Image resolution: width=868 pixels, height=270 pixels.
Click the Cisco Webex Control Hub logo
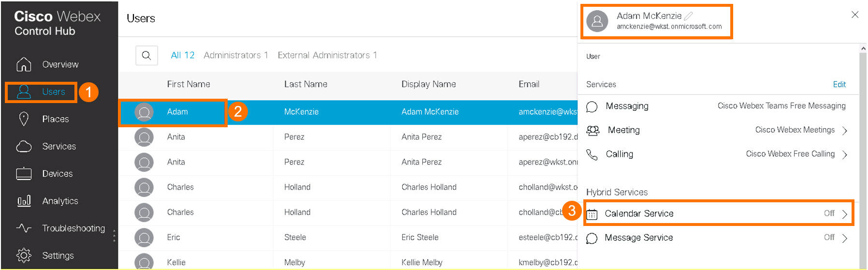click(x=58, y=23)
